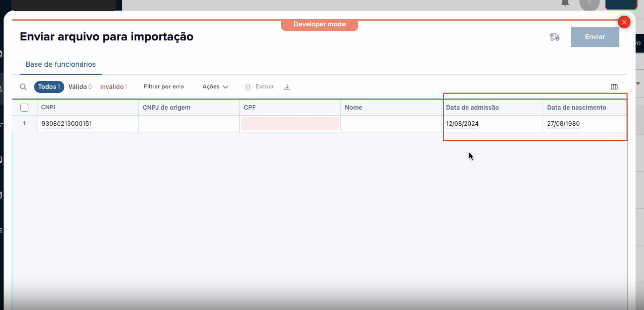Click the Enviar button
The width and height of the screenshot is (644, 310).
click(595, 37)
